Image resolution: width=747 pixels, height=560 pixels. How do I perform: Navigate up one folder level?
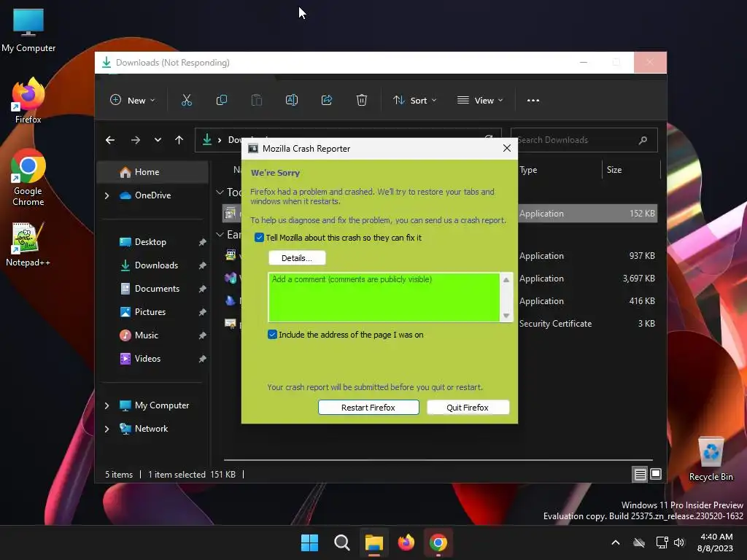pyautogui.click(x=179, y=140)
